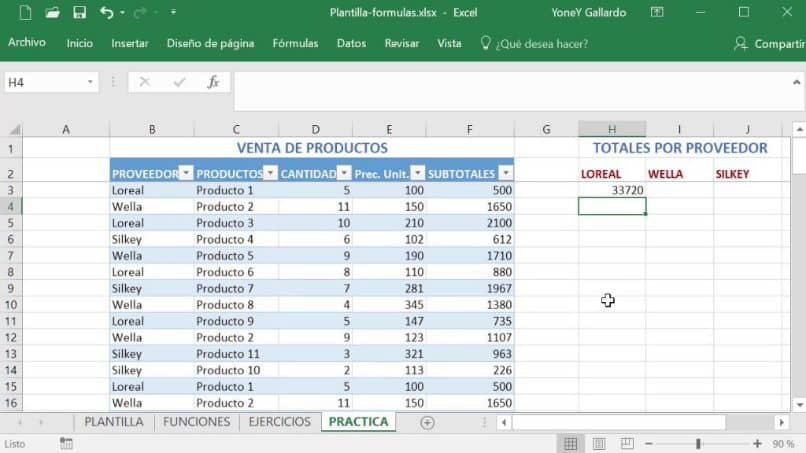Viewport: 806px width, 453px height.
Task: Switch to Normal view icon
Action: tap(571, 444)
